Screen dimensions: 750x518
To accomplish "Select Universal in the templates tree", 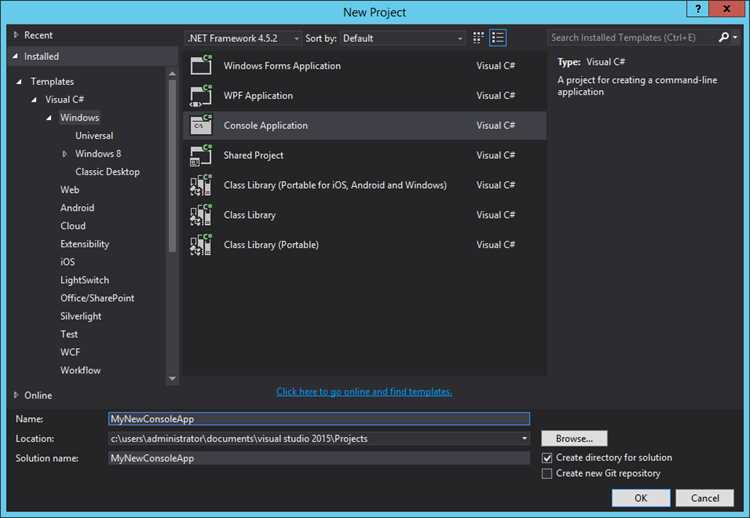I will [x=94, y=136].
